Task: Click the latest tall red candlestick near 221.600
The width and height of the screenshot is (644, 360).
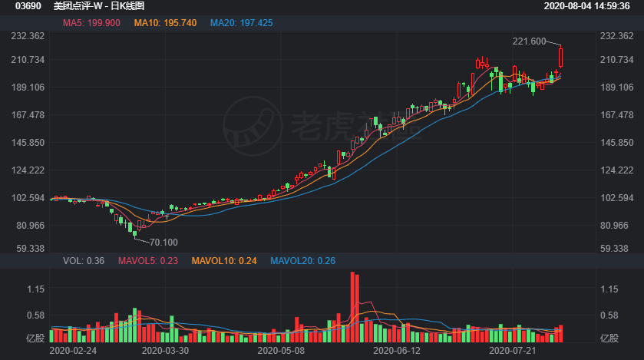Action: tap(560, 58)
